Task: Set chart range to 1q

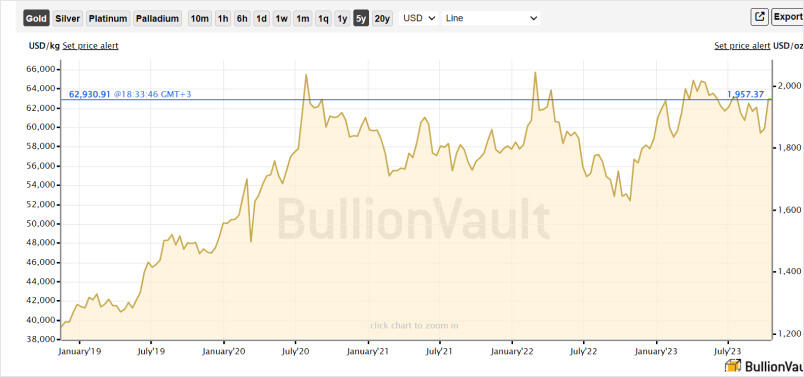Action: [x=323, y=18]
